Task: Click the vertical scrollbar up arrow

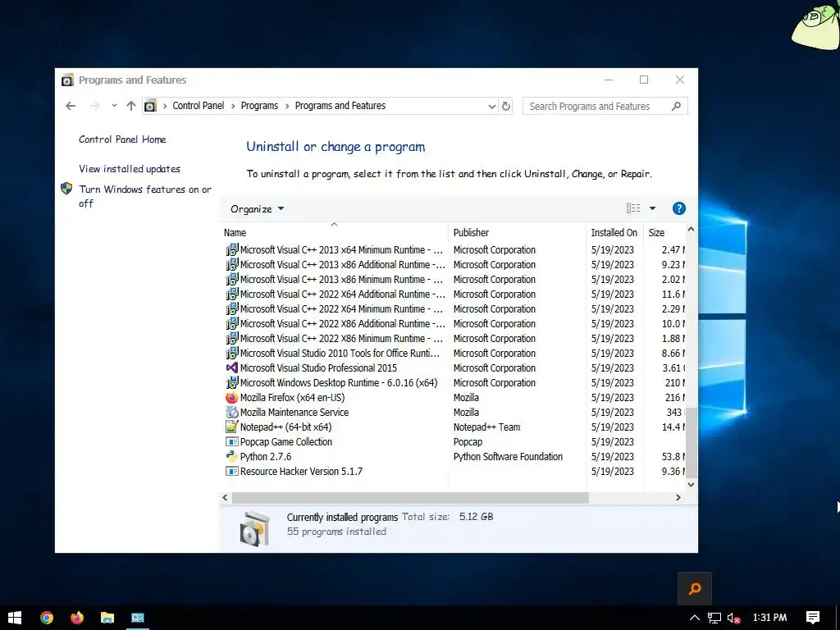Action: point(691,230)
